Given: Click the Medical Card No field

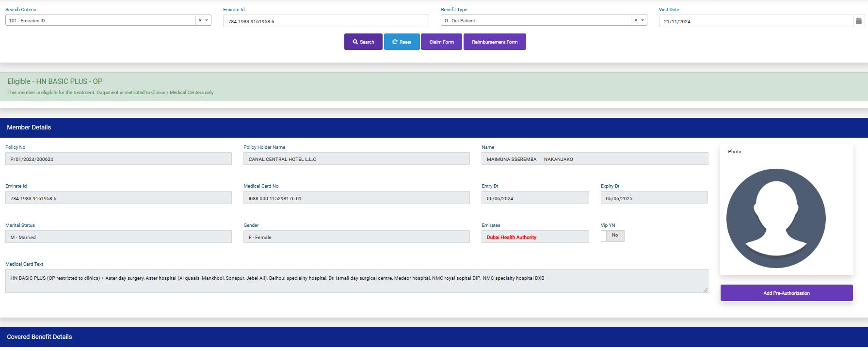Looking at the screenshot, I should [x=356, y=198].
